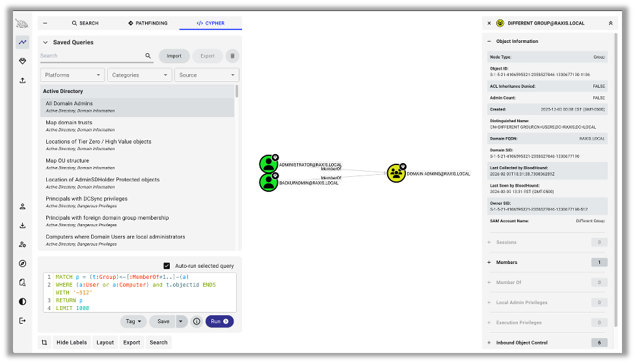
Task: Run the Cypher query
Action: coord(219,322)
